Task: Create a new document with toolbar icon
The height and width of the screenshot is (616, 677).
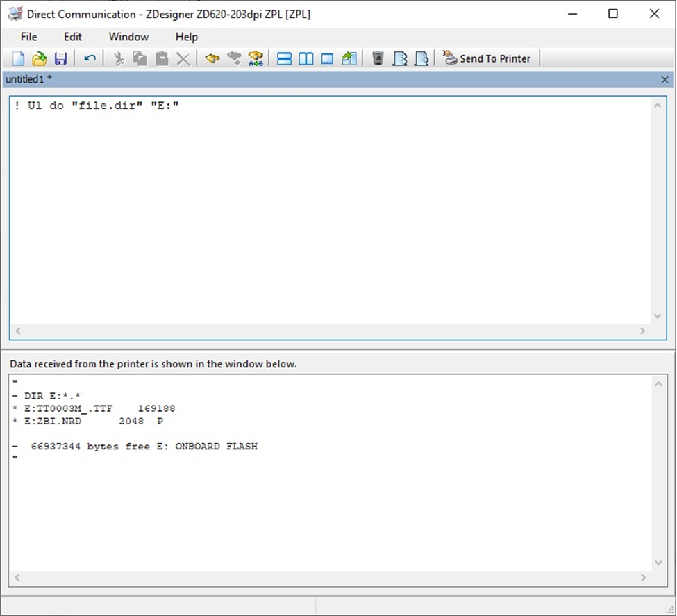Action: click(19, 58)
